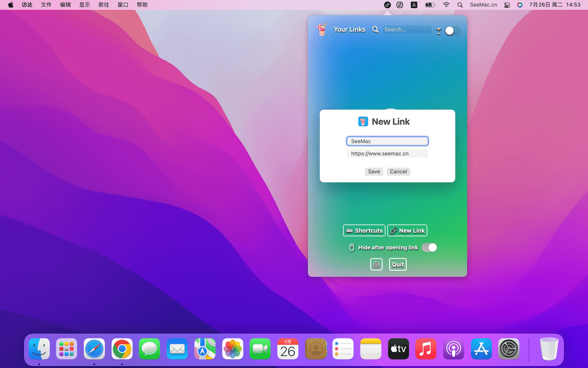Toggle the switch next to the cocktail glass

pos(452,31)
